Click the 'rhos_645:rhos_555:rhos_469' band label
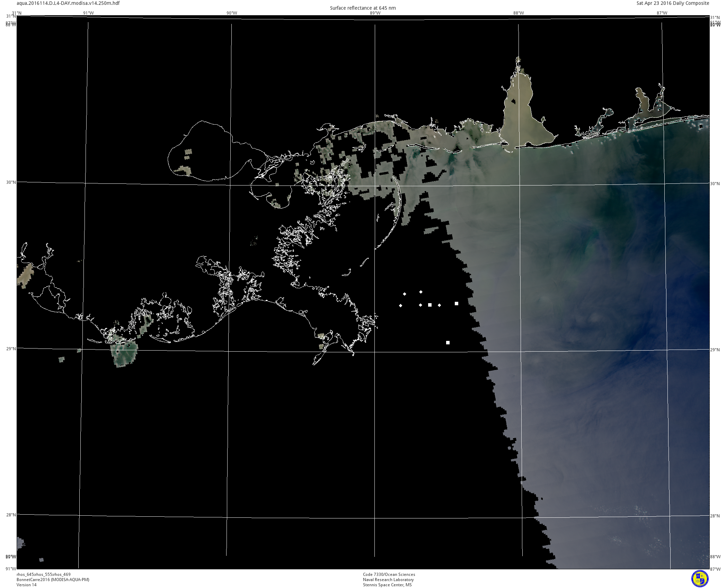This screenshot has height=588, width=726. pos(44,575)
